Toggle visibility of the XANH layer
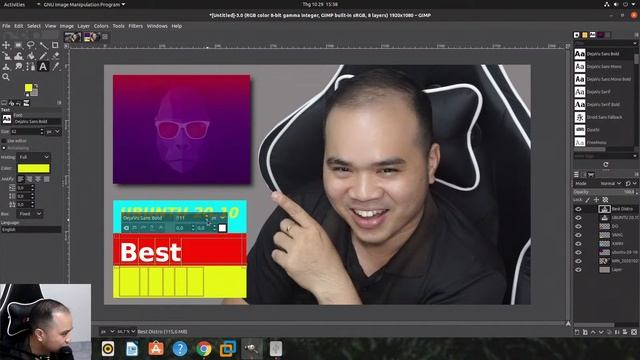Image resolution: width=640 pixels, height=360 pixels. point(578,244)
